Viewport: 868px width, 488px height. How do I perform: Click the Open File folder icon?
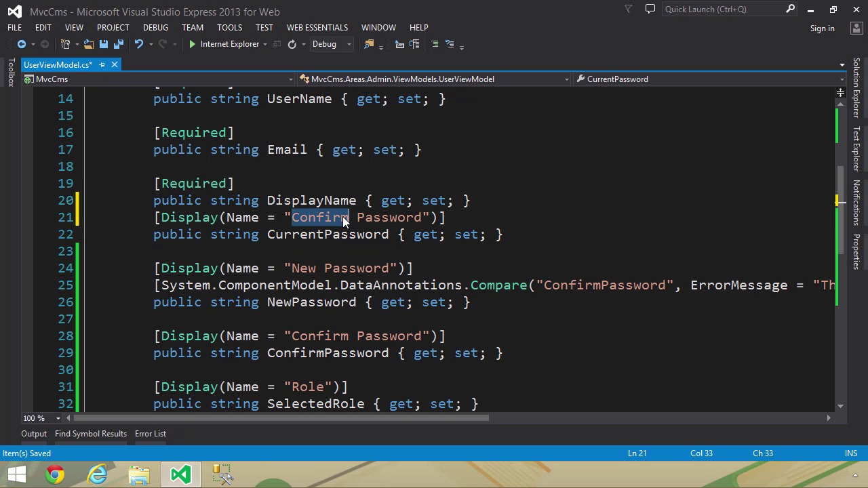pos(89,44)
